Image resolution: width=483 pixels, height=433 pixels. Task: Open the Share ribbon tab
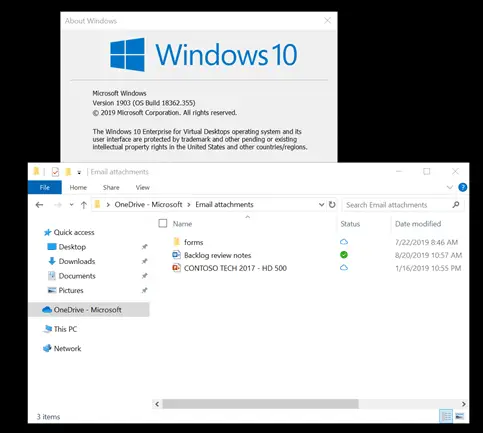[111, 187]
